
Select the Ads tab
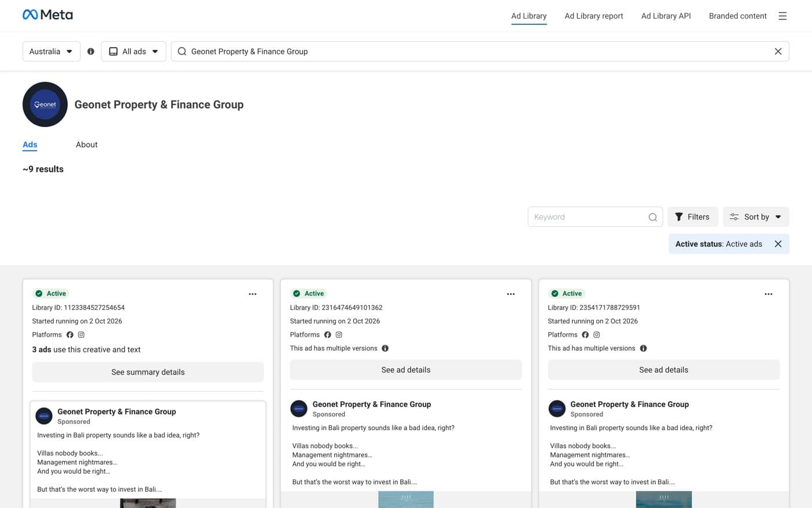(x=30, y=145)
